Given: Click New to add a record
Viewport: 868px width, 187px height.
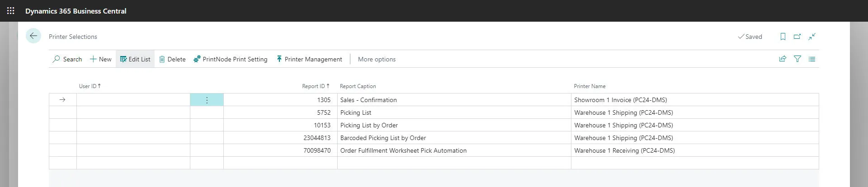Looking at the screenshot, I should click(x=100, y=59).
